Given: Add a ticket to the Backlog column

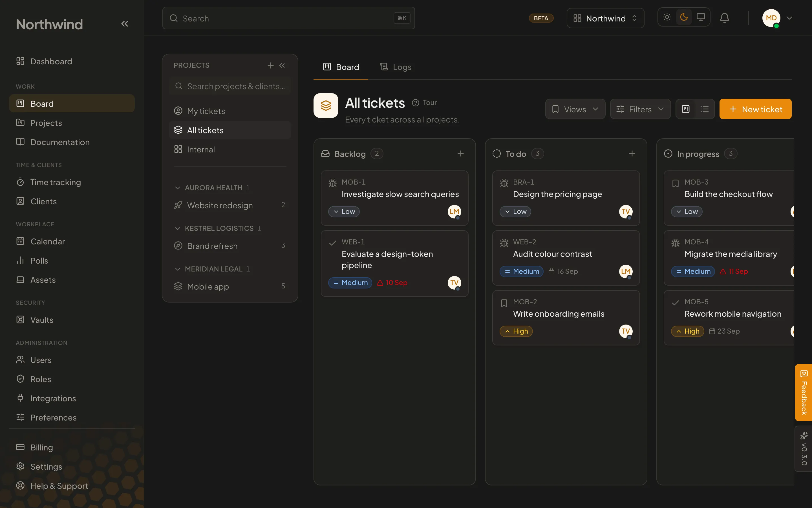Looking at the screenshot, I should (461, 154).
